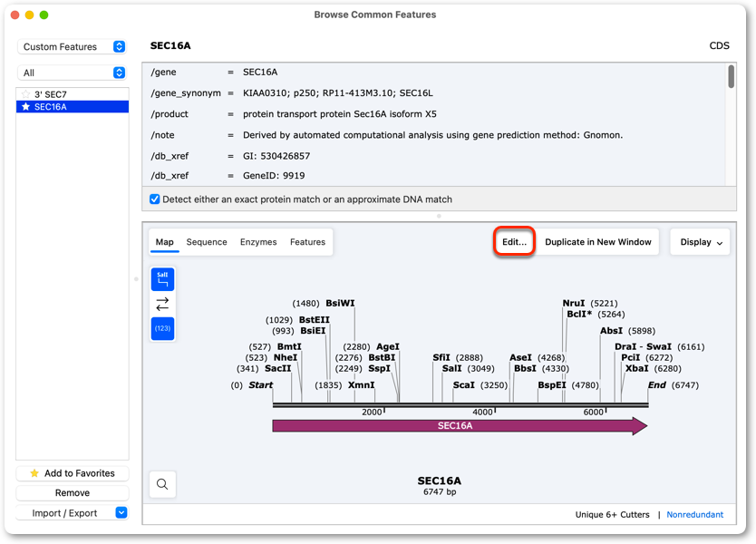Click the AgeI enzyme label
The image size is (756, 544).
[388, 346]
